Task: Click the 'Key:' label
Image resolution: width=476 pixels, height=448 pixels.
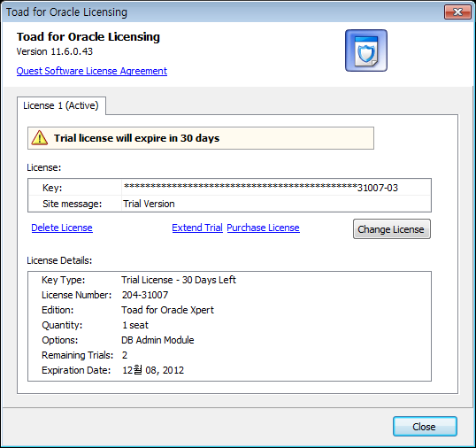Action: (52, 188)
